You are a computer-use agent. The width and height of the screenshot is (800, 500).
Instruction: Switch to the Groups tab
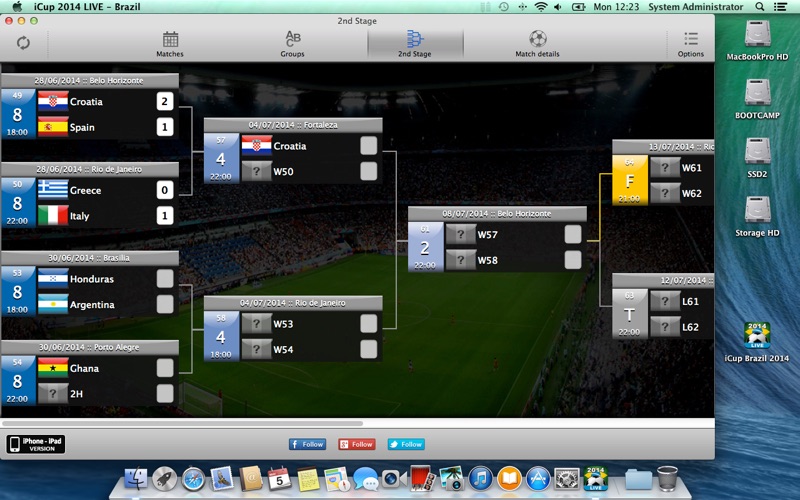tap(292, 44)
